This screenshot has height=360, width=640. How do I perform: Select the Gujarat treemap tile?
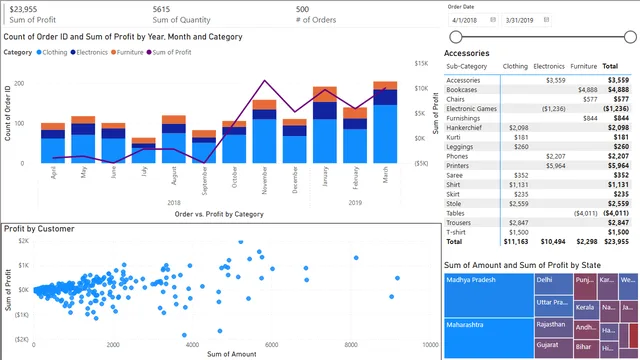click(554, 349)
